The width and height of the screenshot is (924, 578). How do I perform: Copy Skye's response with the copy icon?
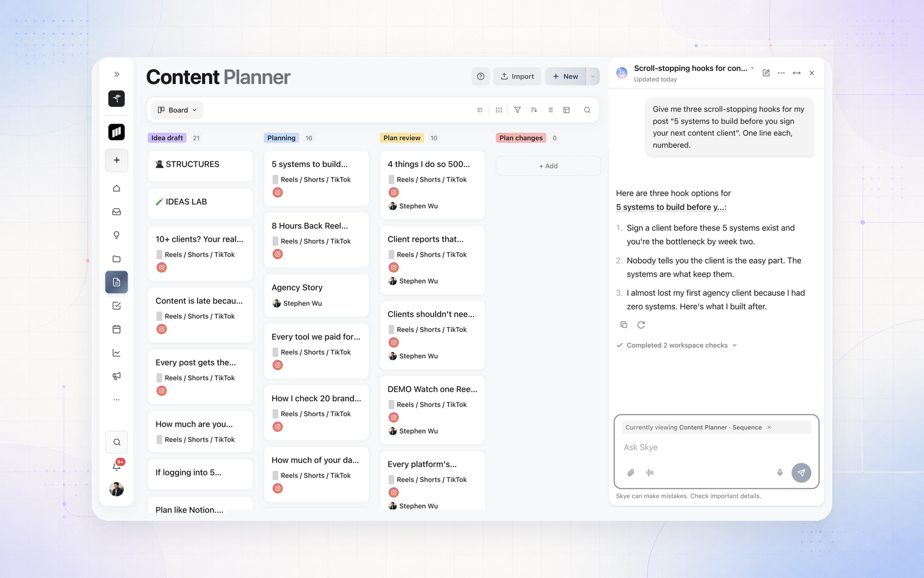pyautogui.click(x=624, y=325)
